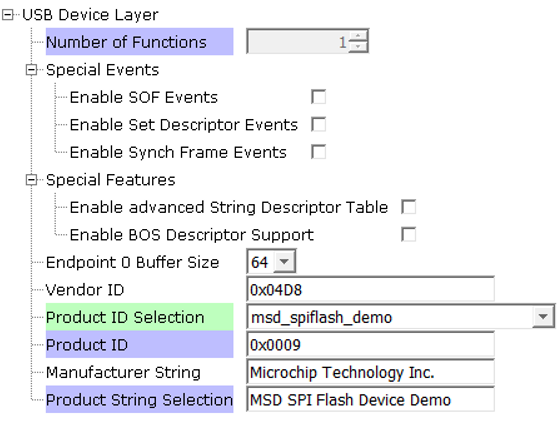
Task: Open Product ID Selection dropdown arrow
Action: (543, 317)
